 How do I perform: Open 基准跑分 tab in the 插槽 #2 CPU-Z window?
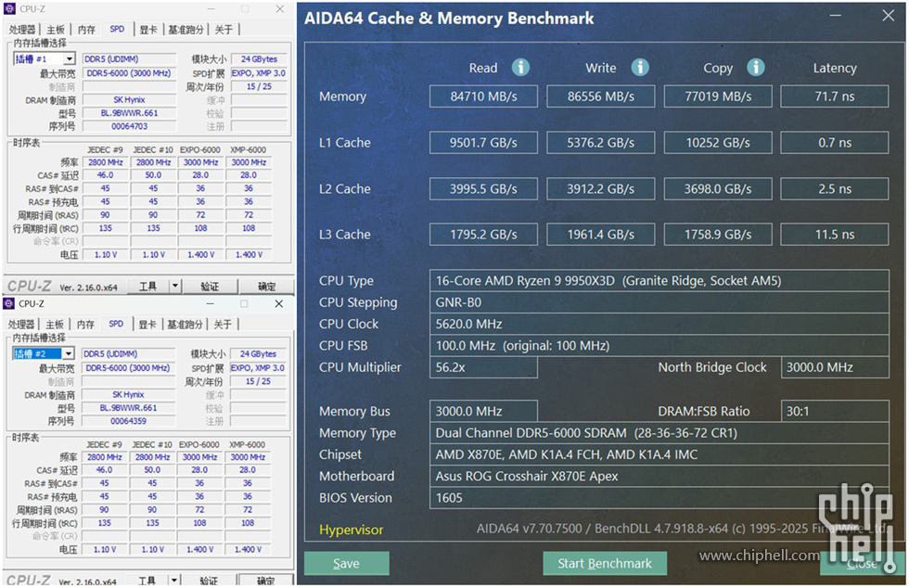pyautogui.click(x=185, y=325)
